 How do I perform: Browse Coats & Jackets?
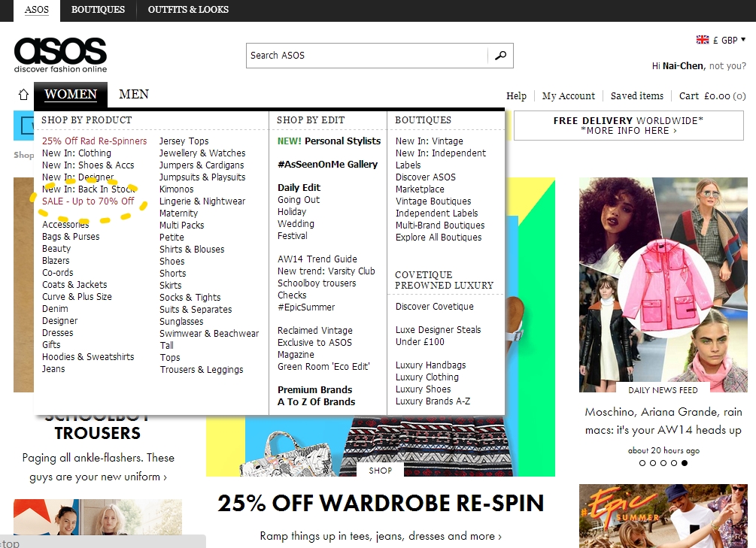[74, 285]
